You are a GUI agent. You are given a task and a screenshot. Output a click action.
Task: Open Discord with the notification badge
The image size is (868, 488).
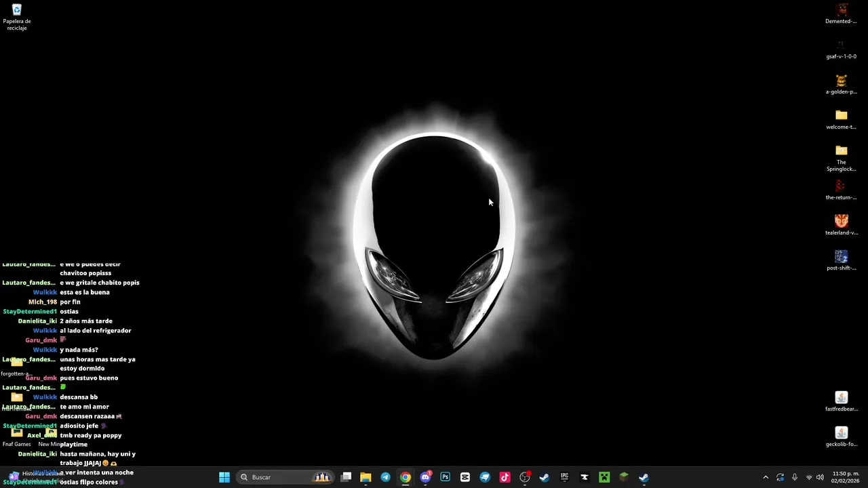coord(425,477)
